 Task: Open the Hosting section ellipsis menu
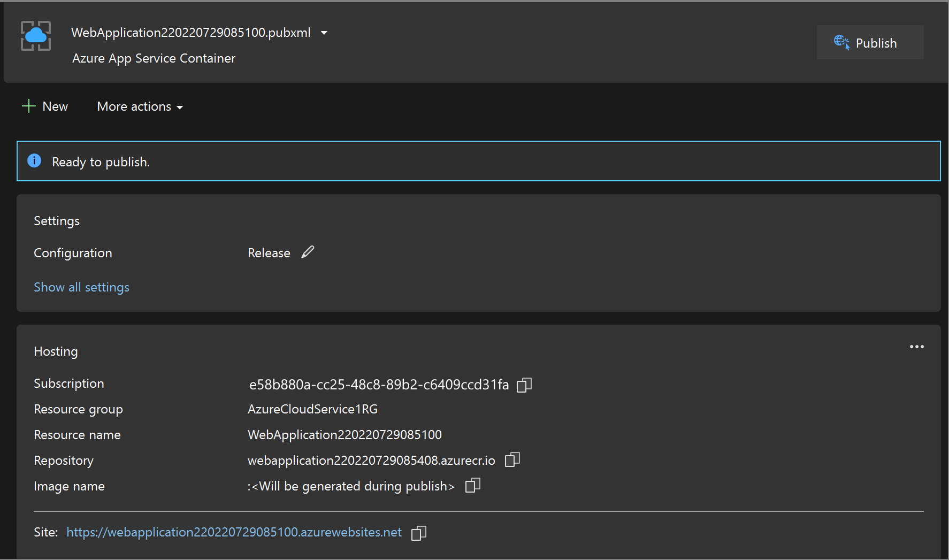916,347
